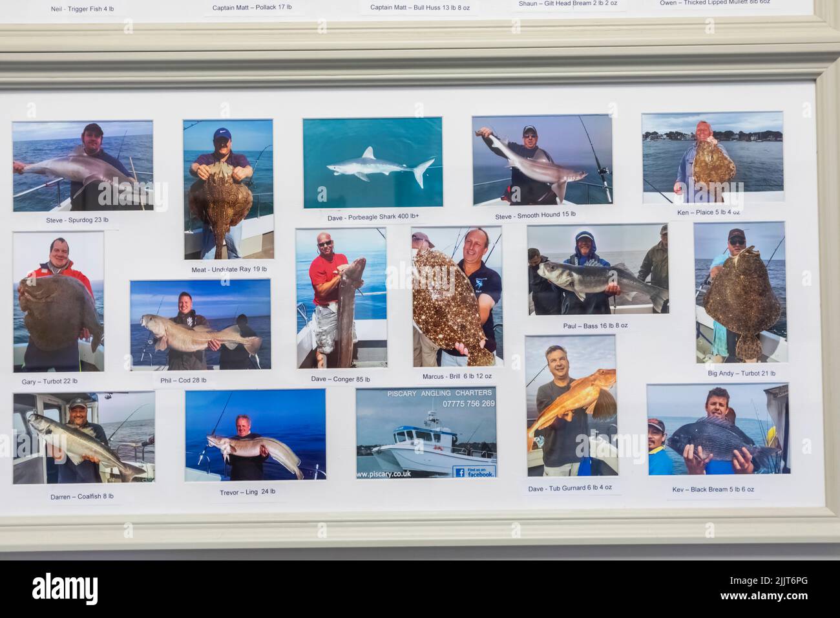The height and width of the screenshot is (618, 840).
Task: Click Kev's Black Bream photo
Action: point(718,429)
